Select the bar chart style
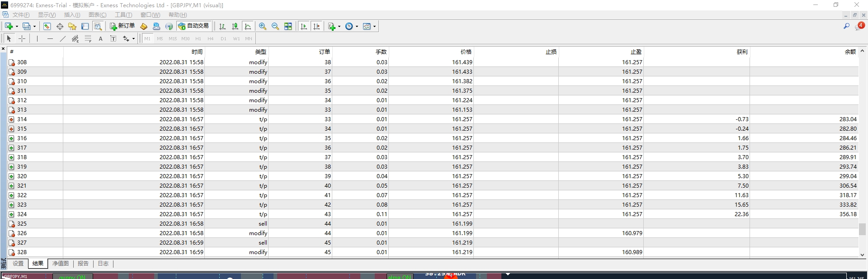Screen dimensions: 868x279 (x=222, y=26)
